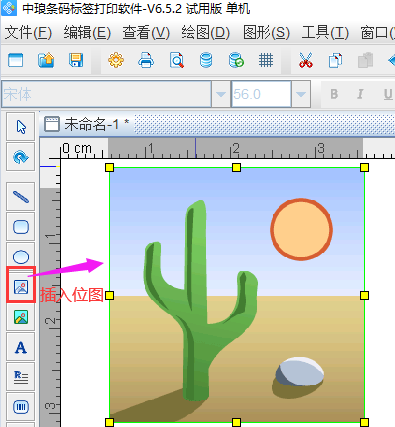Open the 图形(S) menu

click(x=266, y=33)
